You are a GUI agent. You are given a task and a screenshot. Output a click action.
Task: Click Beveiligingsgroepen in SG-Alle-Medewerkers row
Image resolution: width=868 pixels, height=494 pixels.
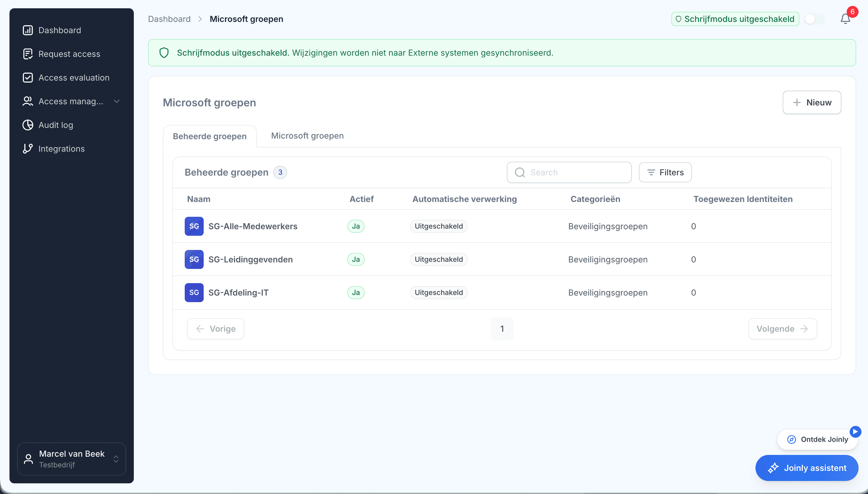point(608,226)
